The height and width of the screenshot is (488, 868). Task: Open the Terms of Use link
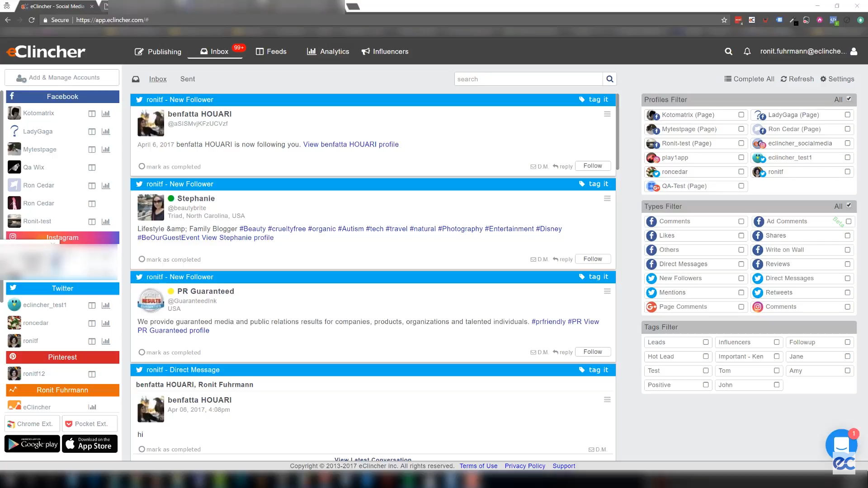click(x=478, y=466)
